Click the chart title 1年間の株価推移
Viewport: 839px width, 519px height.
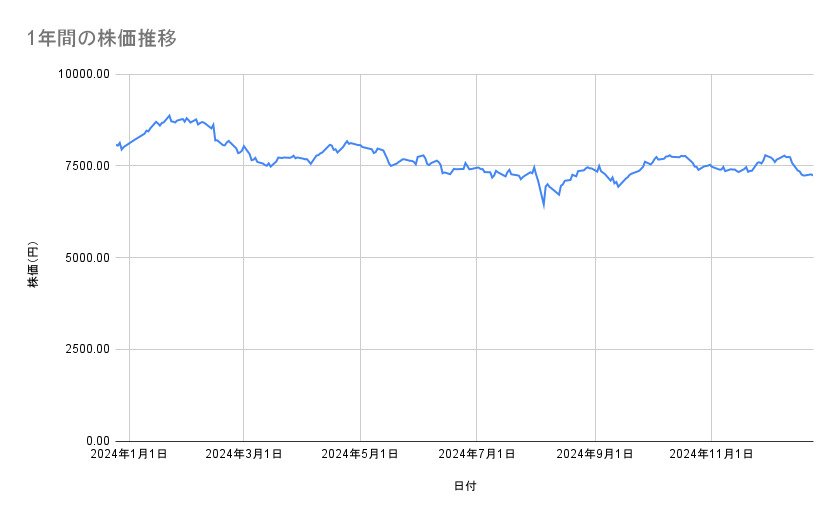coord(103,39)
